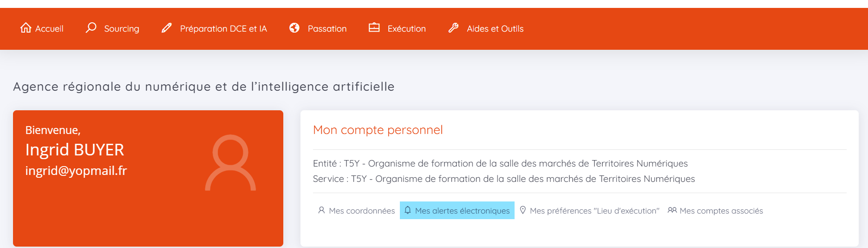
Task: Open Préparation DCE et IA menu
Action: [x=223, y=29]
